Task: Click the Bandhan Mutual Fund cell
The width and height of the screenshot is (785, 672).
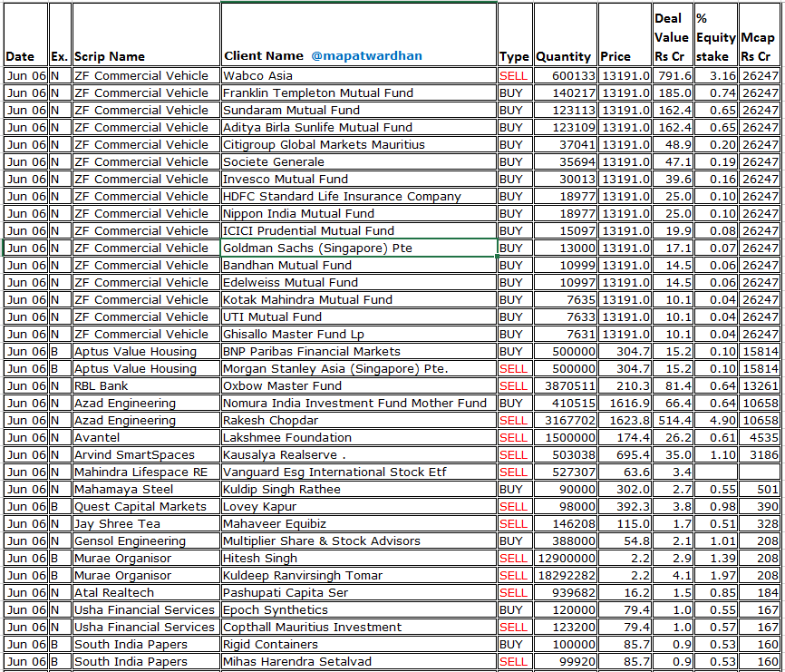Action: point(358,266)
